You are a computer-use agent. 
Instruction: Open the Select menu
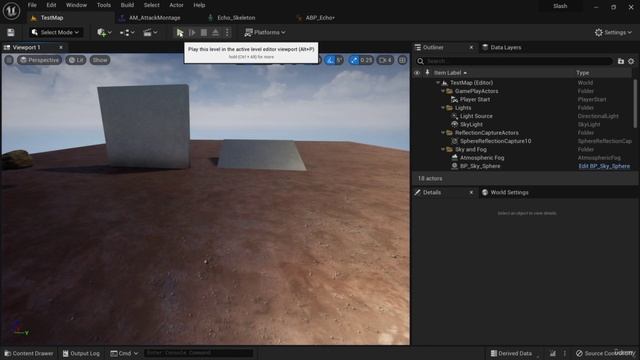coord(151,5)
